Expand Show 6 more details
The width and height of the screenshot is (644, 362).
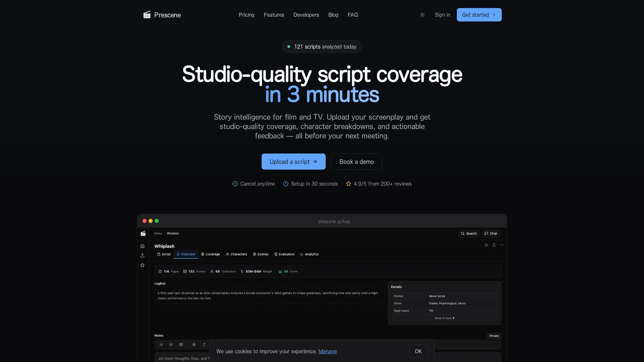point(444,318)
